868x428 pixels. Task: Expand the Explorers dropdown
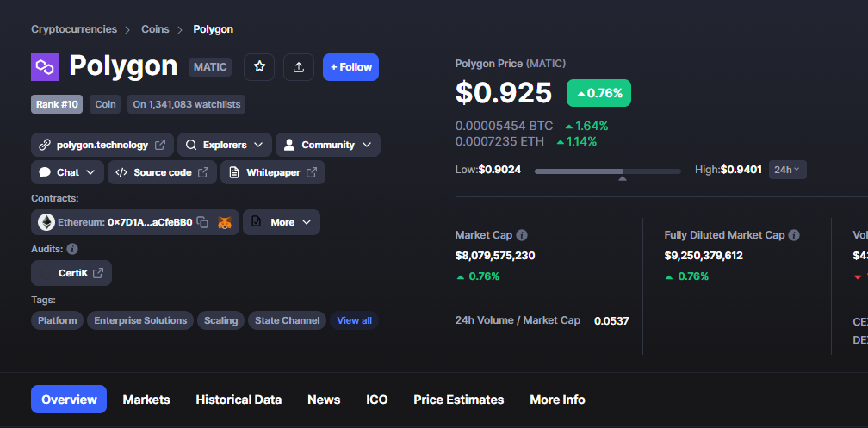(225, 145)
